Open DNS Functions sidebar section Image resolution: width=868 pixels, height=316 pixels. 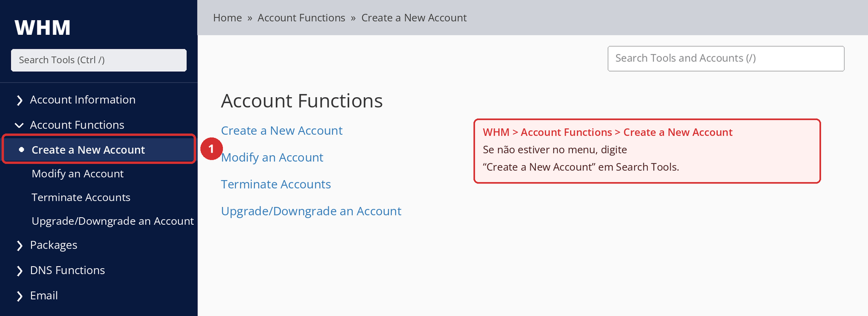point(67,270)
